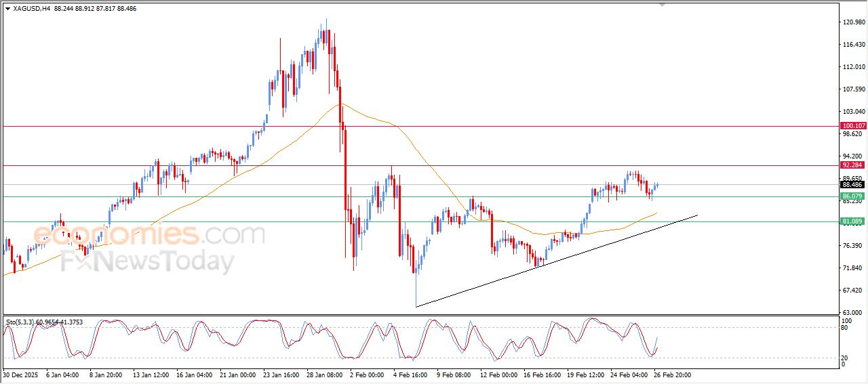
Task: Select the green horizontal line at 86.079
Action: (x=420, y=197)
